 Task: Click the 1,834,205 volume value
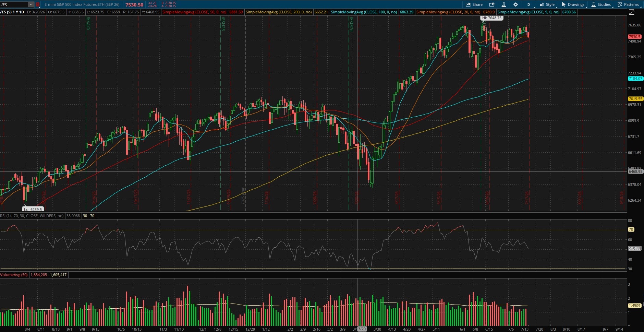39,275
